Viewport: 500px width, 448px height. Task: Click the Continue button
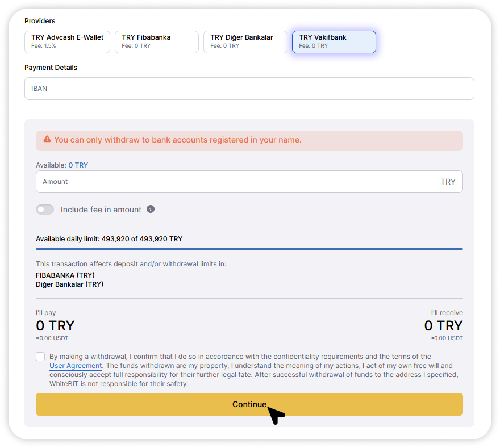249,404
